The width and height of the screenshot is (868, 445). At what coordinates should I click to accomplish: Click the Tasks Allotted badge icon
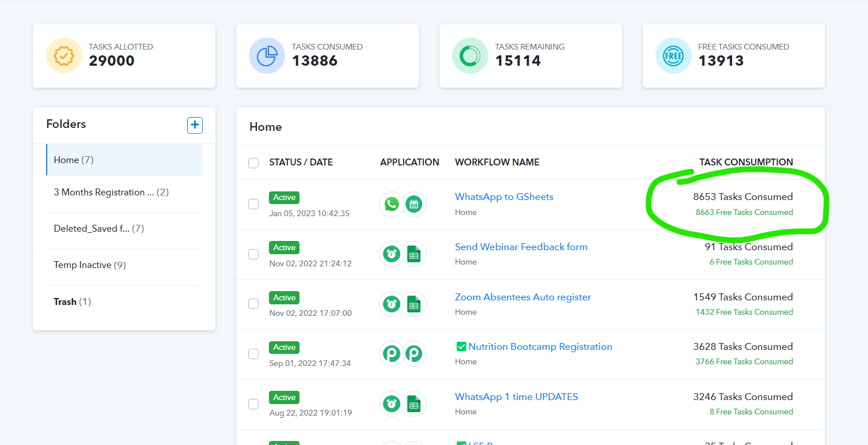64,56
